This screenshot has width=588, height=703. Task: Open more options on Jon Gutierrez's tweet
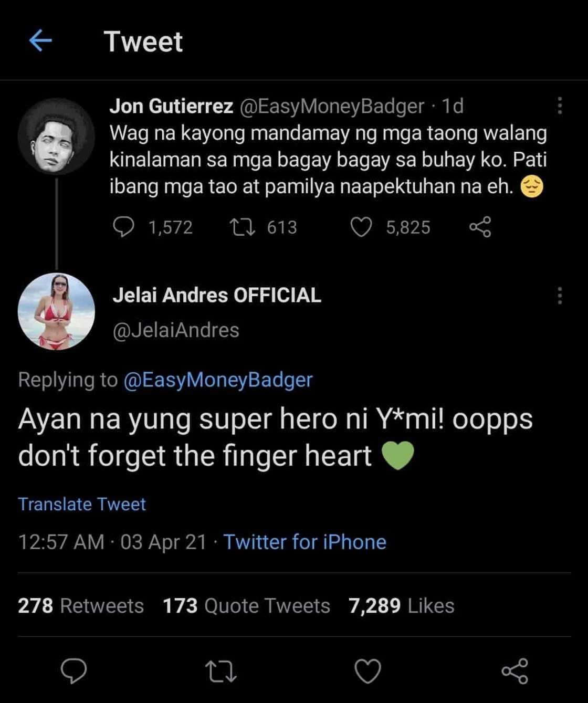click(x=560, y=106)
